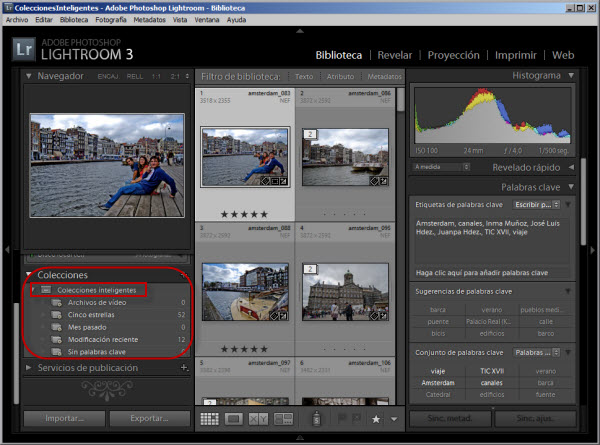Enable Texto library filter
Screen dimensions: 600x445
pos(304,77)
